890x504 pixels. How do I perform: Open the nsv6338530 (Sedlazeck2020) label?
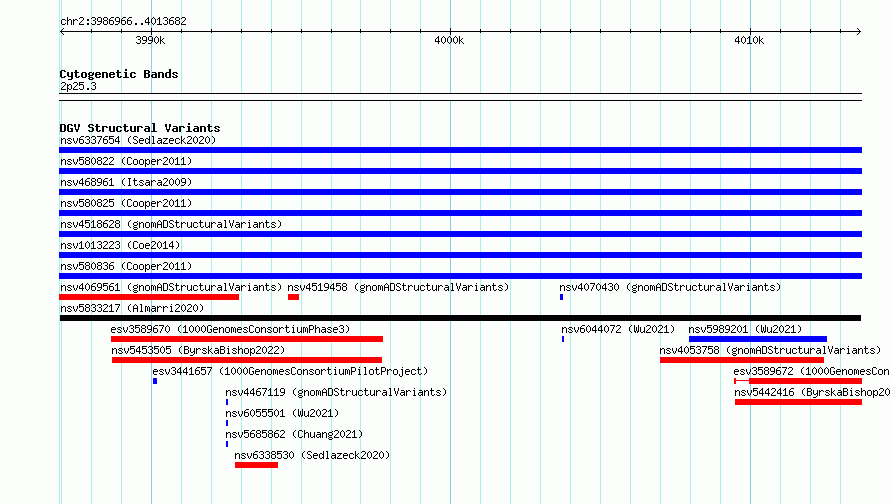point(312,455)
